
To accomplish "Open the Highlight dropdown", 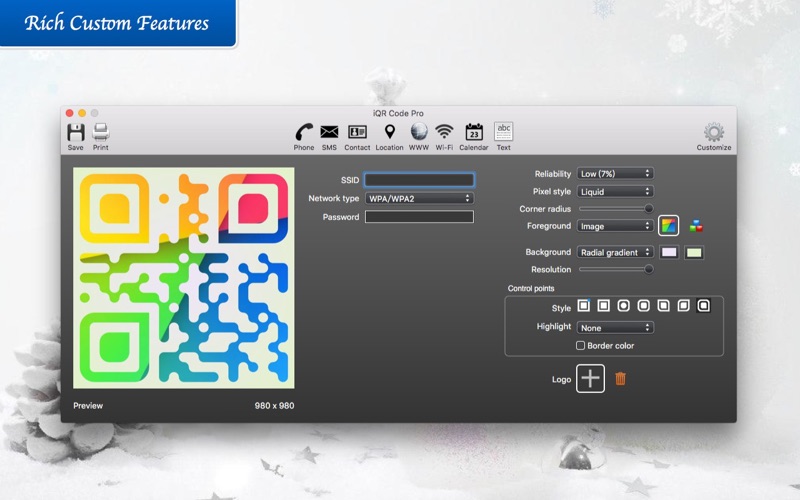I will 615,328.
